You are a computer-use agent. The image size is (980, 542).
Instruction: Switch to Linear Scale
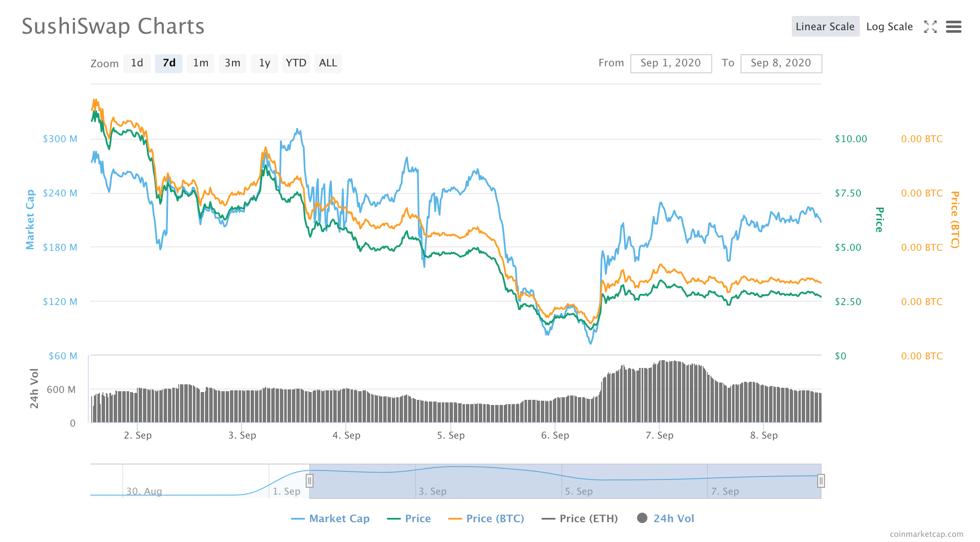click(825, 27)
